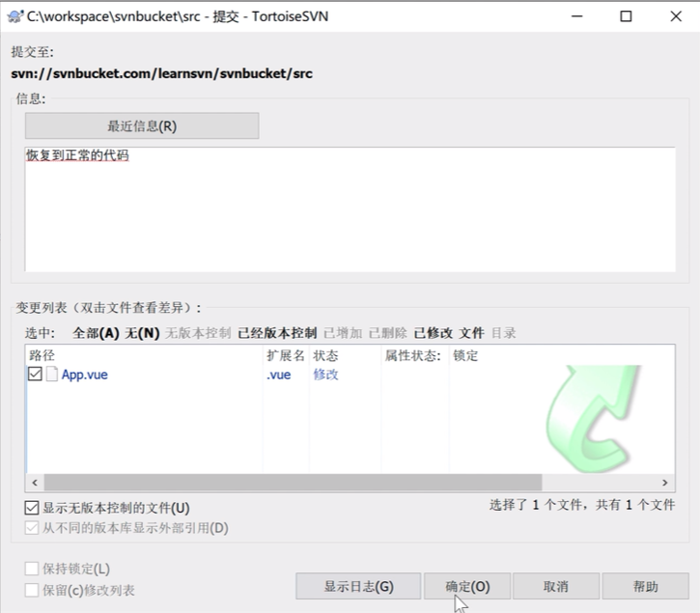Image resolution: width=700 pixels, height=613 pixels.
Task: Click the 已修改 selection filter
Action: click(x=434, y=333)
